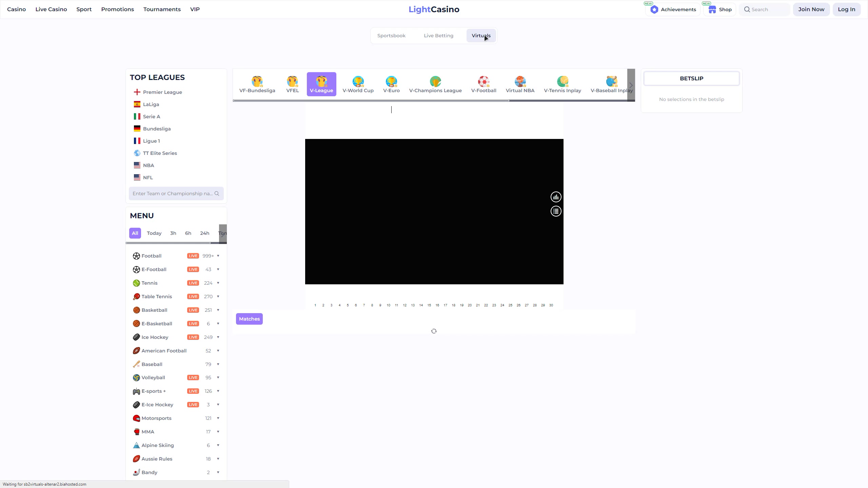Screen dimensions: 868x488
Task: Click the Join Now button
Action: coord(811,9)
